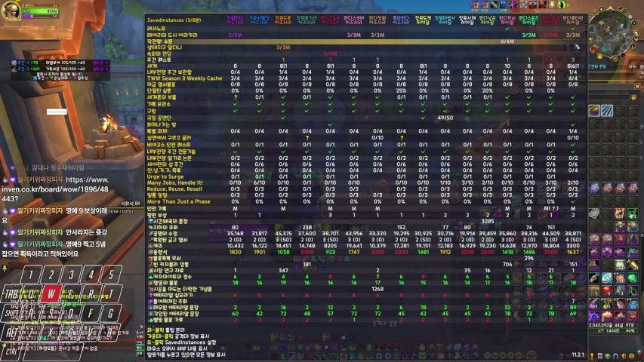Select the blue striped item in the bag
This screenshot has width=644, height=362.
(607, 110)
